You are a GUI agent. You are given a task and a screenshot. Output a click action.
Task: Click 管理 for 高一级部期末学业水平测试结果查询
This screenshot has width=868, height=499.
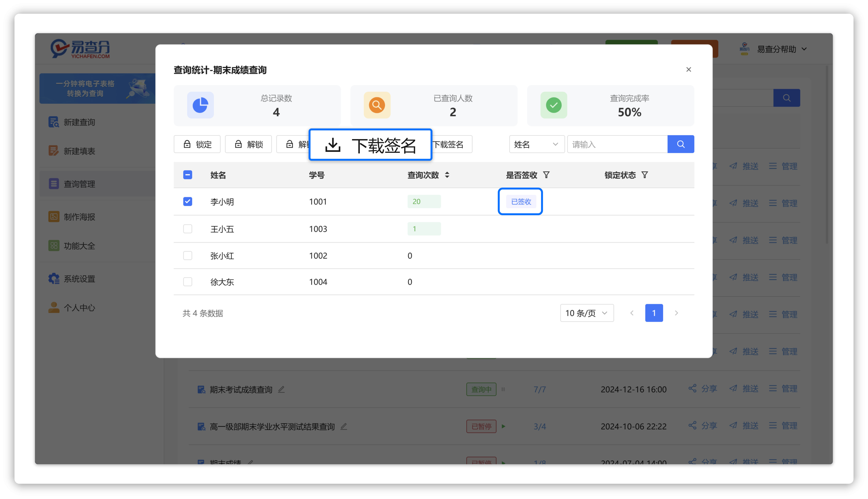pos(783,426)
